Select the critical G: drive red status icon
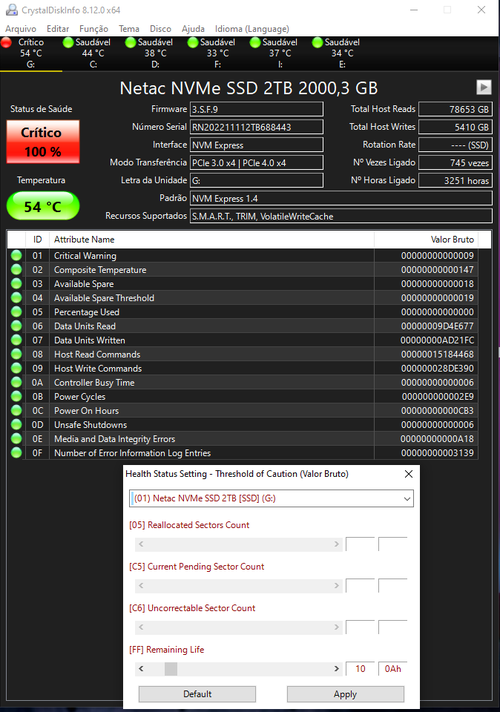 pyautogui.click(x=6, y=42)
